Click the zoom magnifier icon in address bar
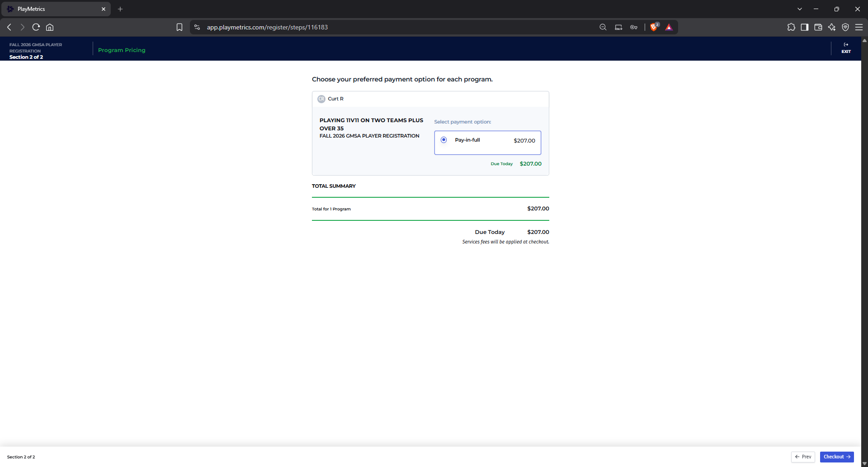868x467 pixels. pos(603,27)
